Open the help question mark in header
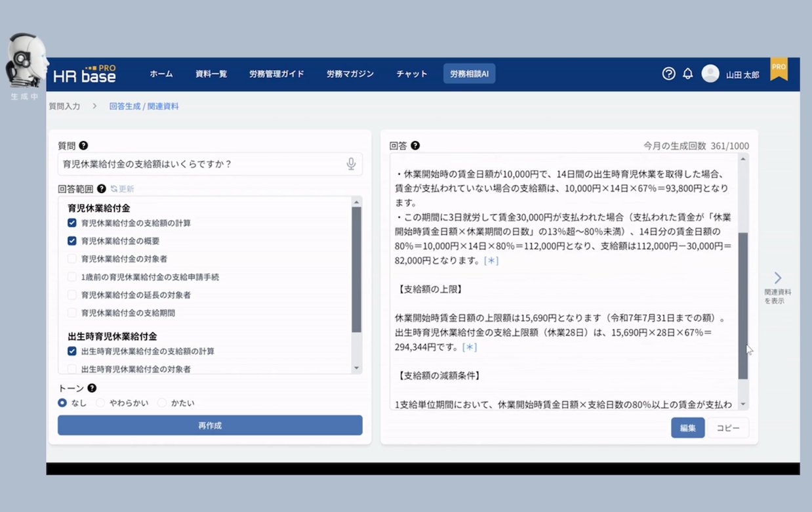This screenshot has width=812, height=512. 668,74
